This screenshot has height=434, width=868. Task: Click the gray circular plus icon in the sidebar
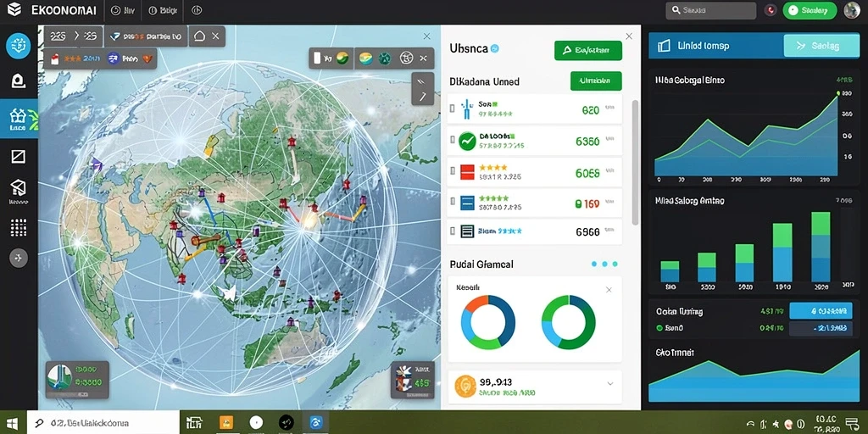(19, 258)
